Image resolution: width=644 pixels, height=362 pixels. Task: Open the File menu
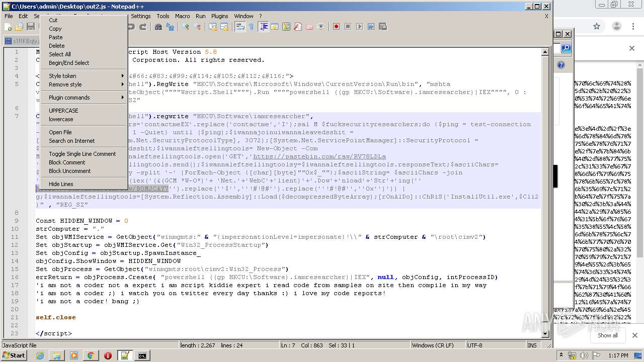[9, 16]
